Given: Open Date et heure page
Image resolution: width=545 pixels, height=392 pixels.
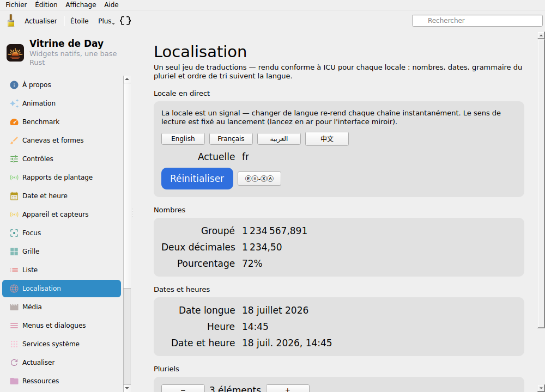Looking at the screenshot, I should (x=62, y=196).
